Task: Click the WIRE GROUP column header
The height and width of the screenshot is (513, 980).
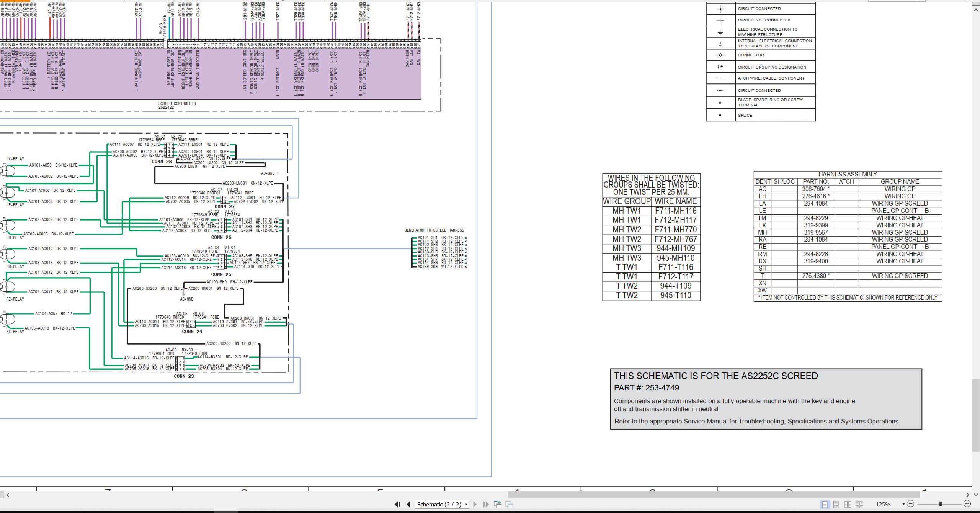Action: 627,201
